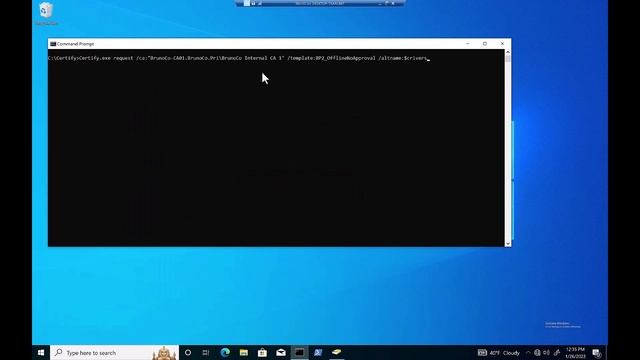
Task: Open Microsoft Store from the taskbar
Action: point(262,353)
